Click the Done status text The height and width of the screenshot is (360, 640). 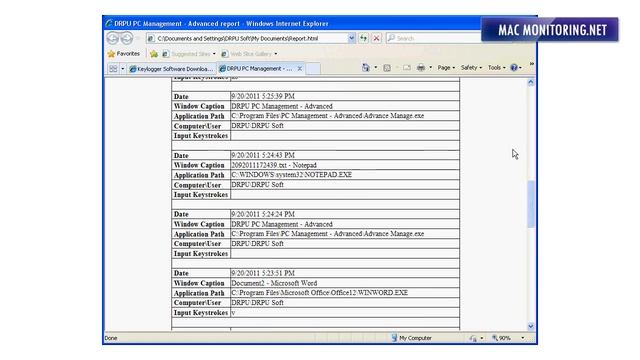coord(111,338)
